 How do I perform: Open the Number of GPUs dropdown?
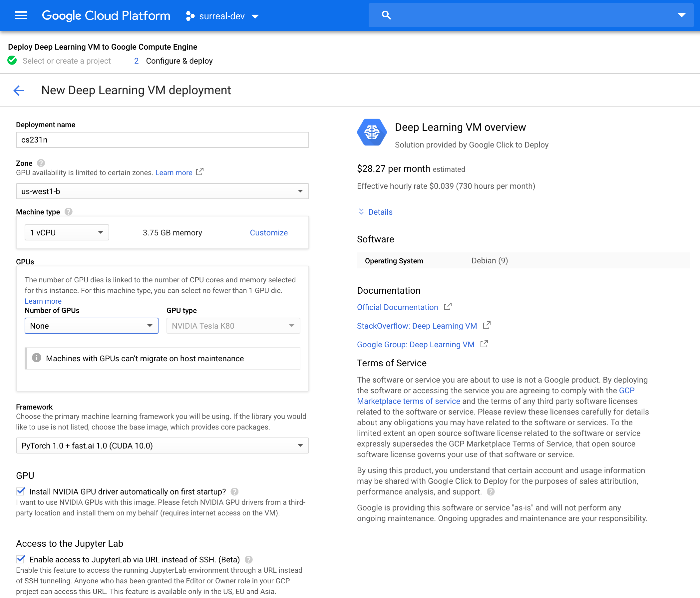tap(91, 326)
